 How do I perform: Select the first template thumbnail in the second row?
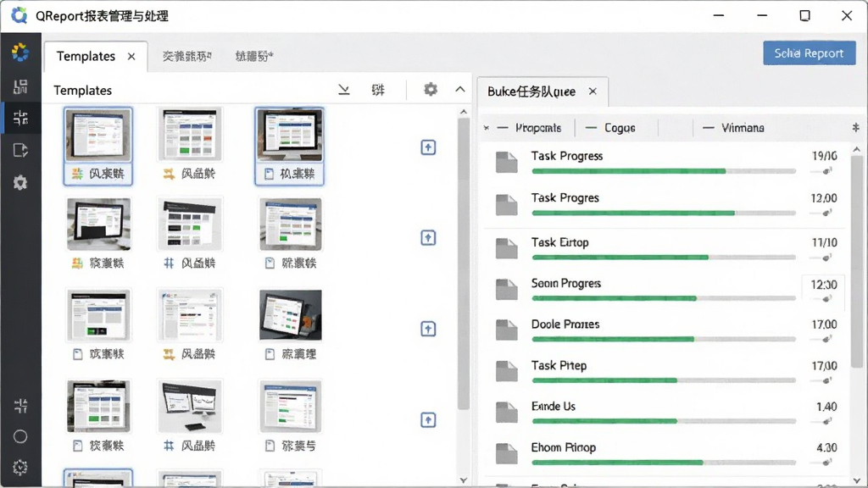tap(98, 225)
